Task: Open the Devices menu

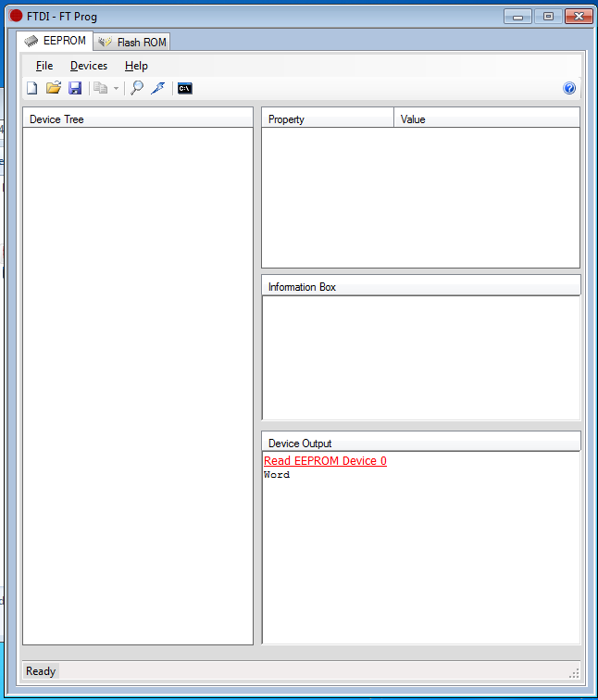Action: coord(89,66)
